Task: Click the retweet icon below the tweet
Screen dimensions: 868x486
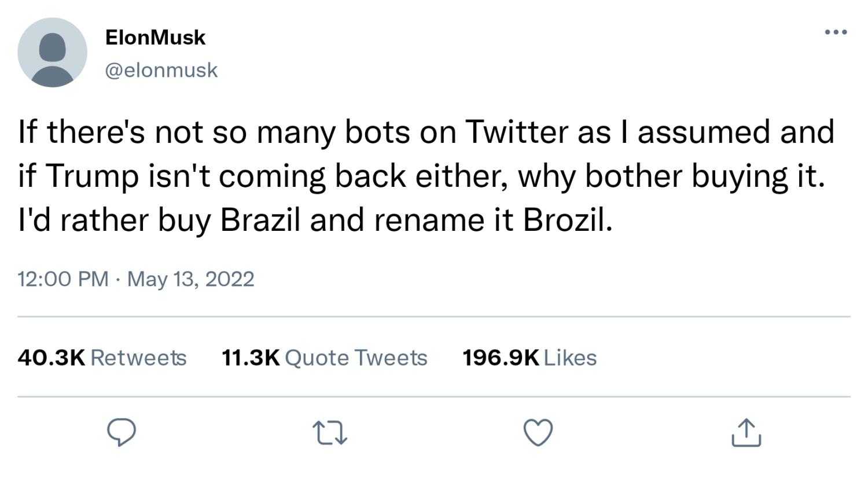Action: click(x=330, y=432)
